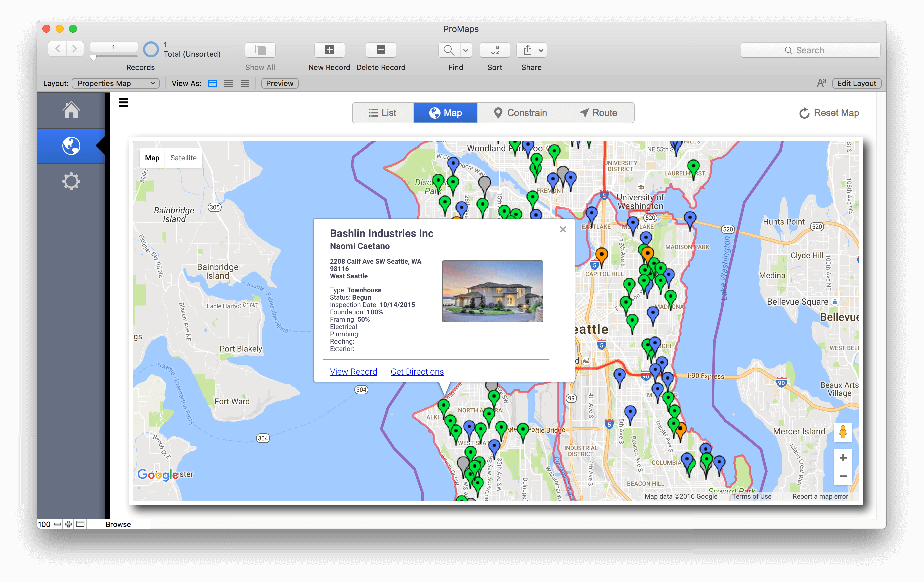
Task: Close the Bashlin Industries info popup
Action: click(x=563, y=229)
